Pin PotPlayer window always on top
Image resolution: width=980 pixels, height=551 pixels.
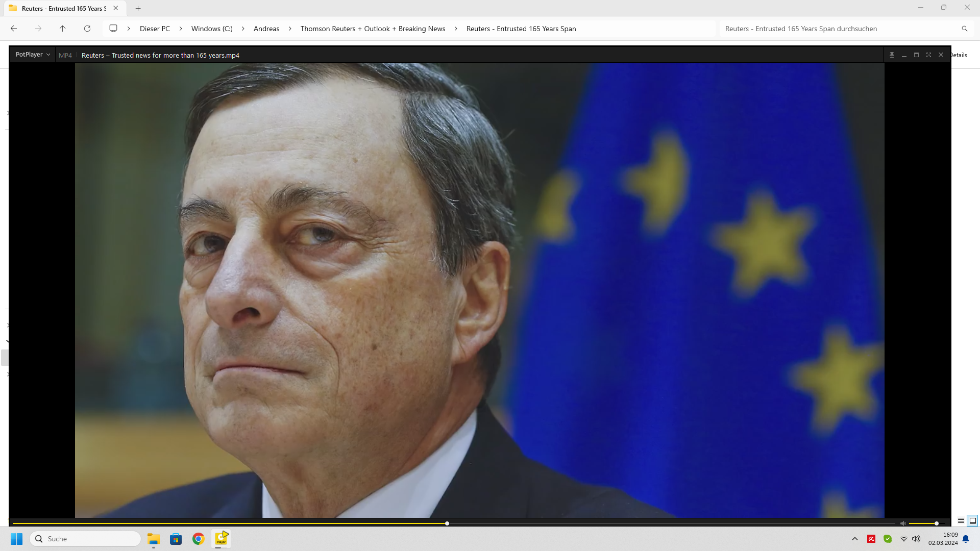(x=892, y=55)
